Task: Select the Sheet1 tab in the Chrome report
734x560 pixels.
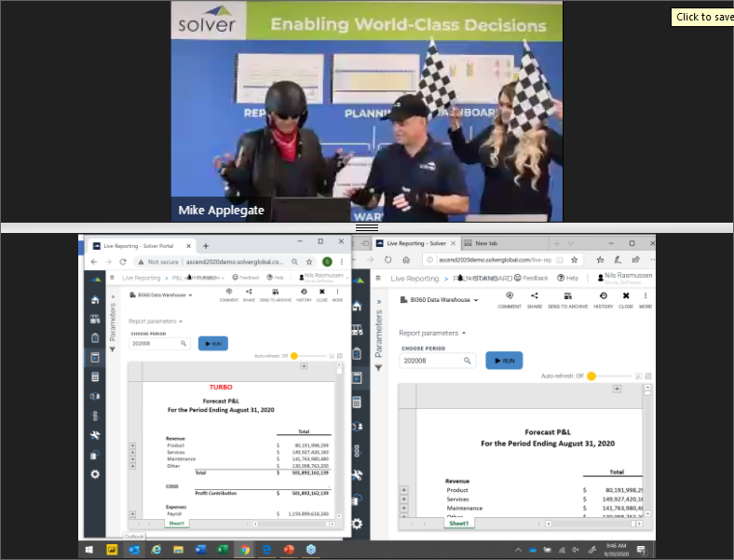Action: (x=176, y=524)
